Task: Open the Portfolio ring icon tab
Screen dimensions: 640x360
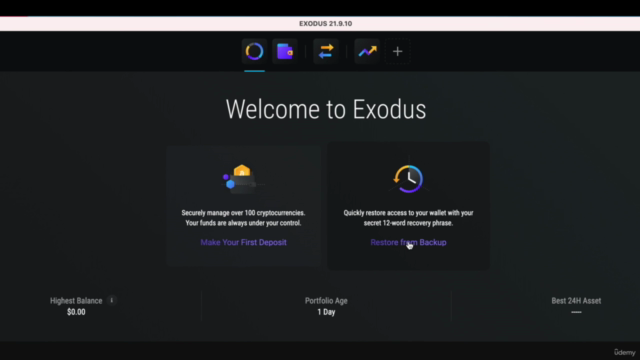Action: 254,51
